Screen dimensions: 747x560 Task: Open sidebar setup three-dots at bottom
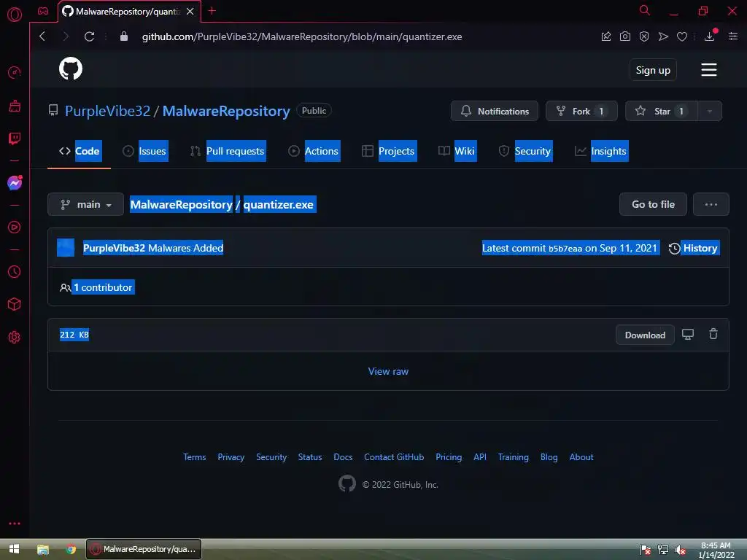tap(15, 524)
